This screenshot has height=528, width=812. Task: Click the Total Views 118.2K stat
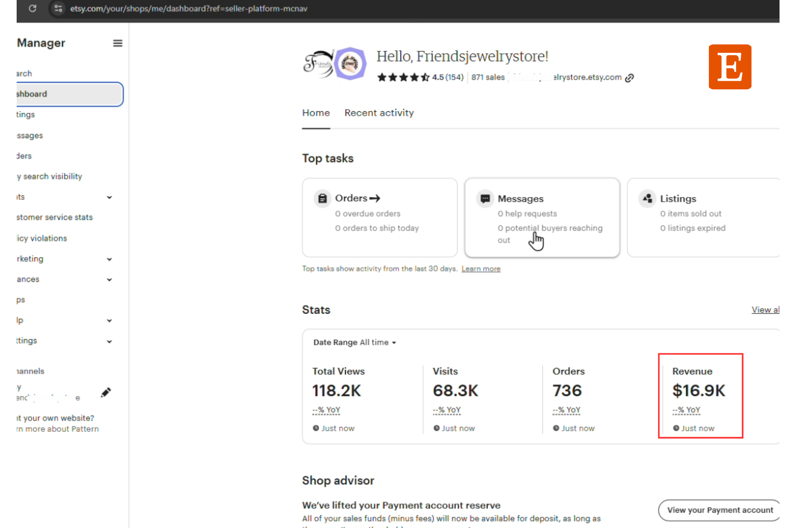tap(337, 391)
